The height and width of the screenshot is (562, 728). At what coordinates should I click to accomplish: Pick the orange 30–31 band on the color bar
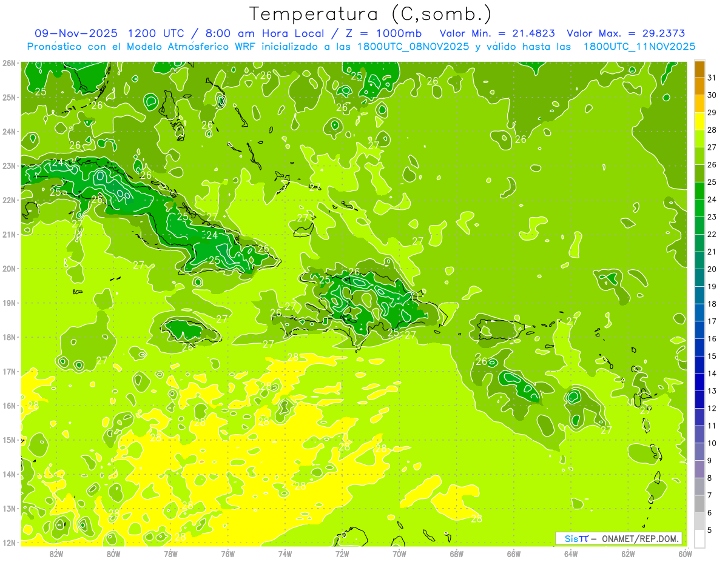pos(700,86)
